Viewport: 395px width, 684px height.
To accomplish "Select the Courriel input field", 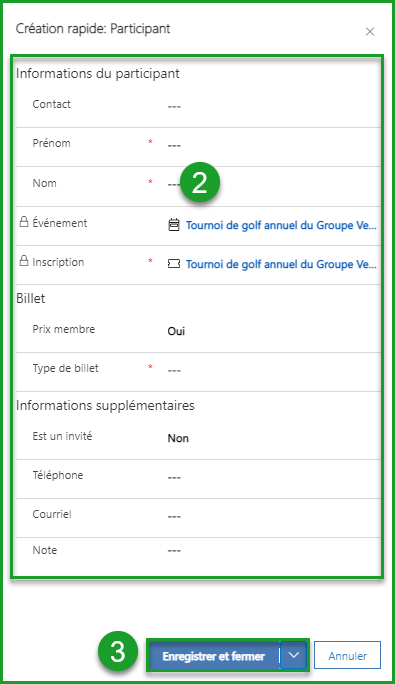I will (271, 516).
